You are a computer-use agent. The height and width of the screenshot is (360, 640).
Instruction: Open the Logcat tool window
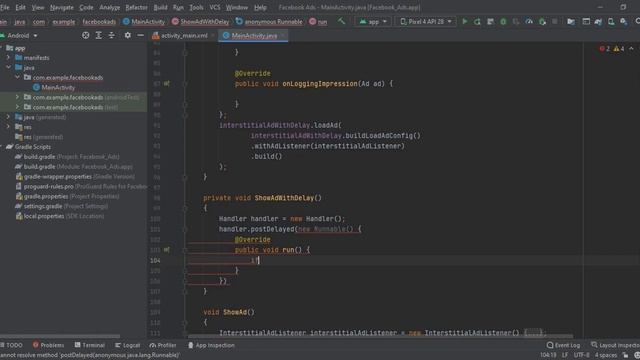pyautogui.click(x=127, y=345)
